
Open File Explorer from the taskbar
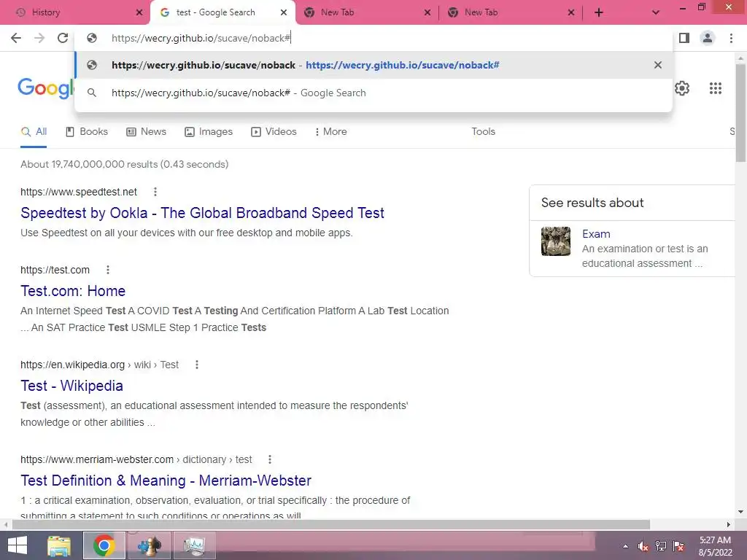(59, 545)
